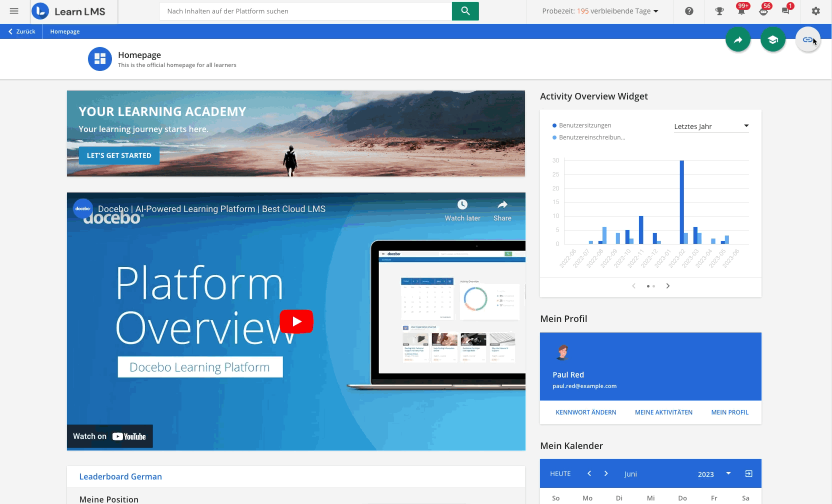
Task: Open the help question mark icon
Action: [689, 11]
